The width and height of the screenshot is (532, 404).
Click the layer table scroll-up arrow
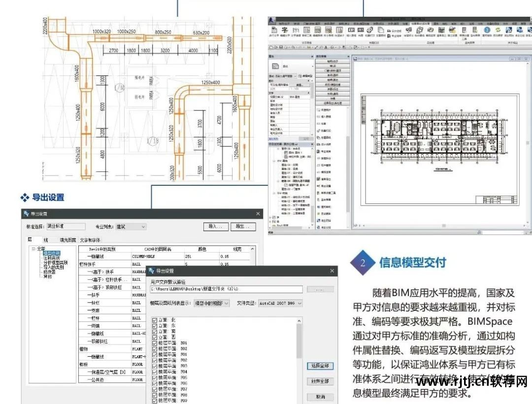(x=252, y=249)
